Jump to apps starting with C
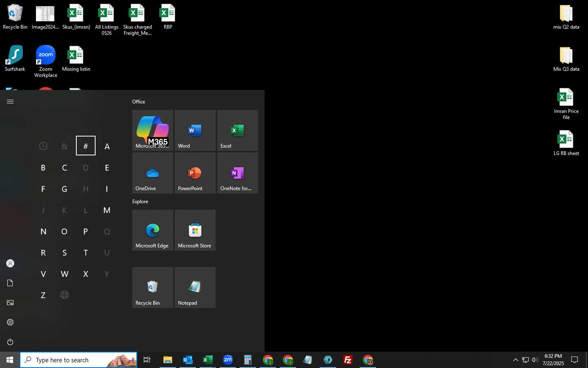 point(65,167)
